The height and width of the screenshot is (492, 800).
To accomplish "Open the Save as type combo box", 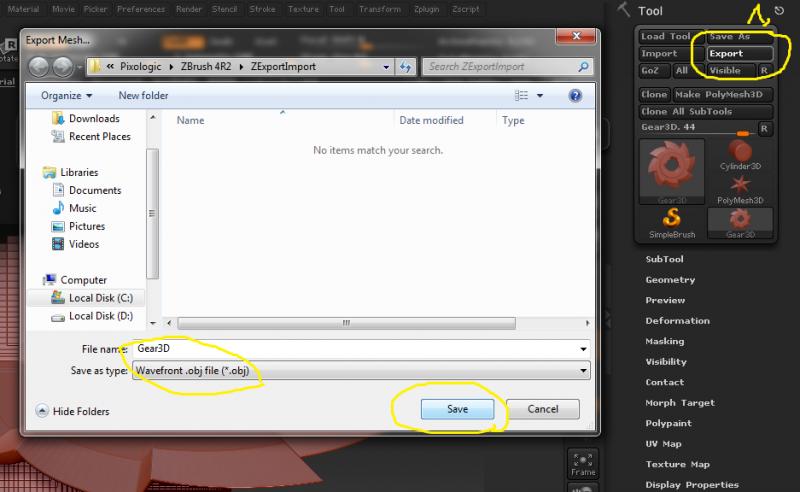I will pyautogui.click(x=361, y=371).
